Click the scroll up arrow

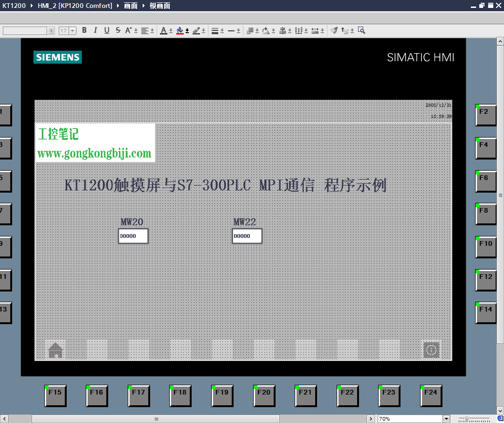[x=500, y=41]
